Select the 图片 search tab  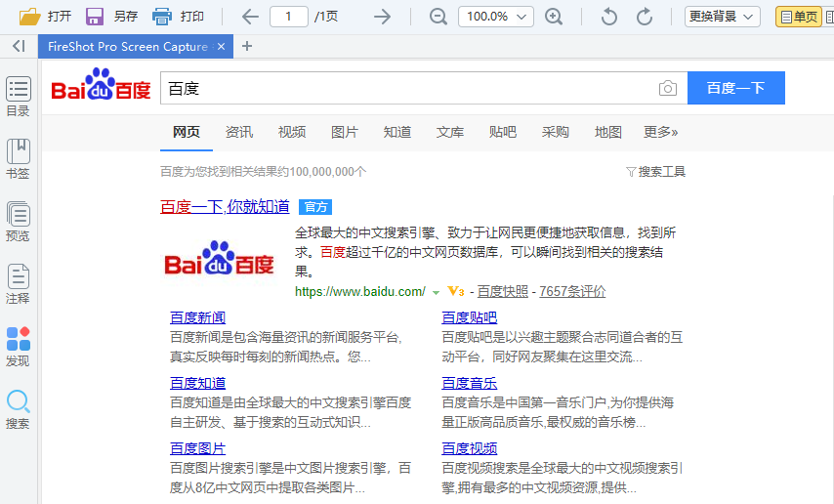pos(344,132)
